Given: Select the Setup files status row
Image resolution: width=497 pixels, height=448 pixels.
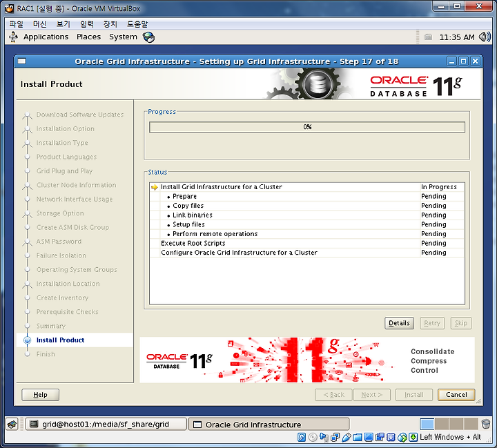Looking at the screenshot, I should [x=306, y=224].
